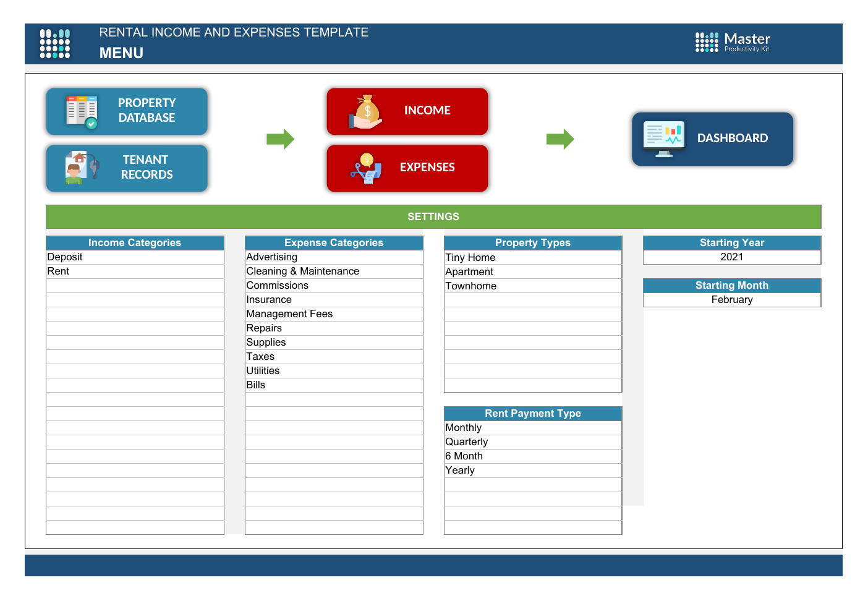868x614 pixels.
Task: Select the Bills expense cell
Action: [334, 385]
